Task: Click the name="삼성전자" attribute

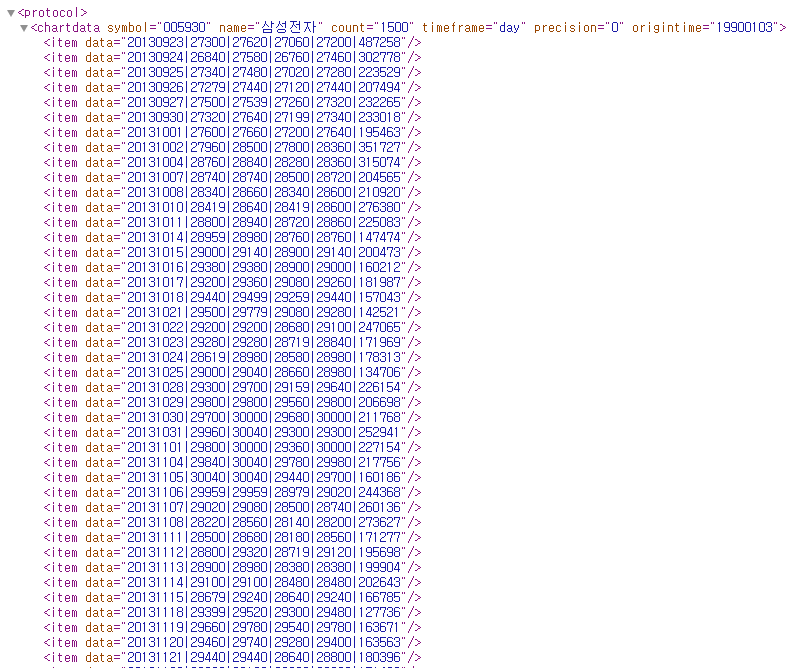Action: 271,28
